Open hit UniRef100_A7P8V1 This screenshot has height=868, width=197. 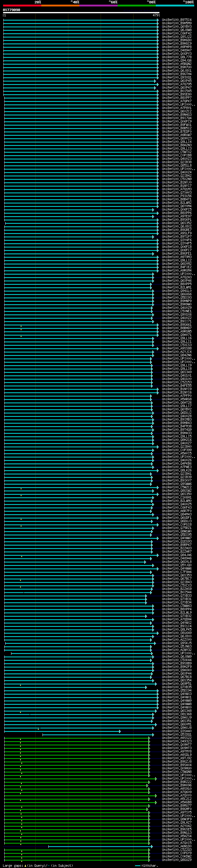[x=176, y=108]
